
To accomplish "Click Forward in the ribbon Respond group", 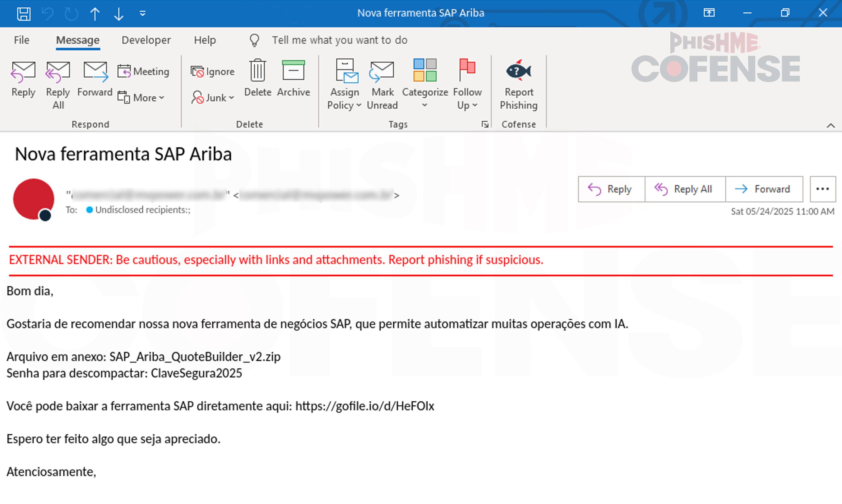I will coord(95,79).
